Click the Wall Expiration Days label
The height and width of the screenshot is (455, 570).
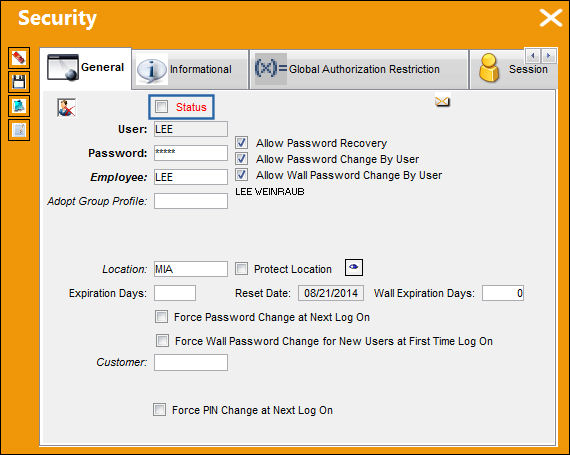tap(424, 293)
